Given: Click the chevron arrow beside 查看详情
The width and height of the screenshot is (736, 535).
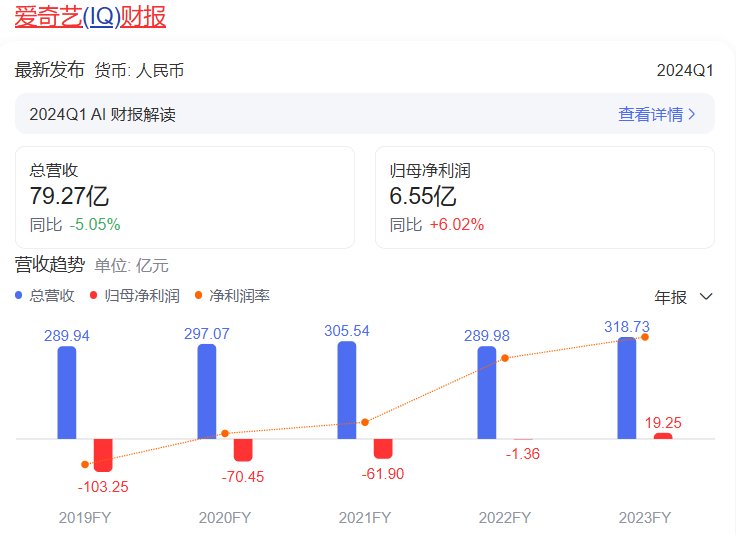Looking at the screenshot, I should point(691,114).
